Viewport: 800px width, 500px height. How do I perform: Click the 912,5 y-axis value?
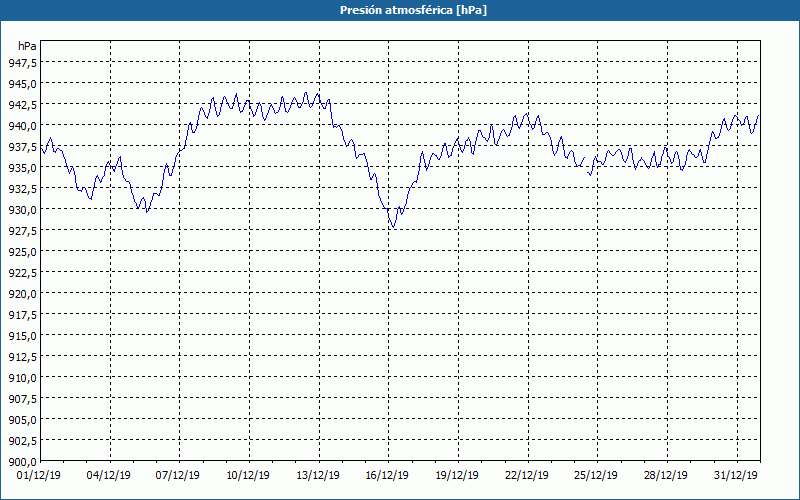(x=22, y=357)
